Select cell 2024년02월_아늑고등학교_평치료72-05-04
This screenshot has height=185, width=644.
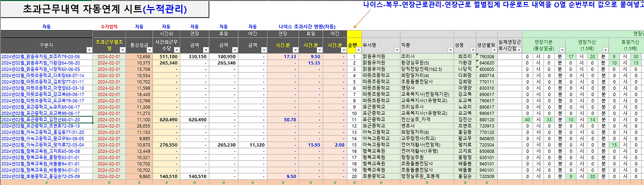47,145
